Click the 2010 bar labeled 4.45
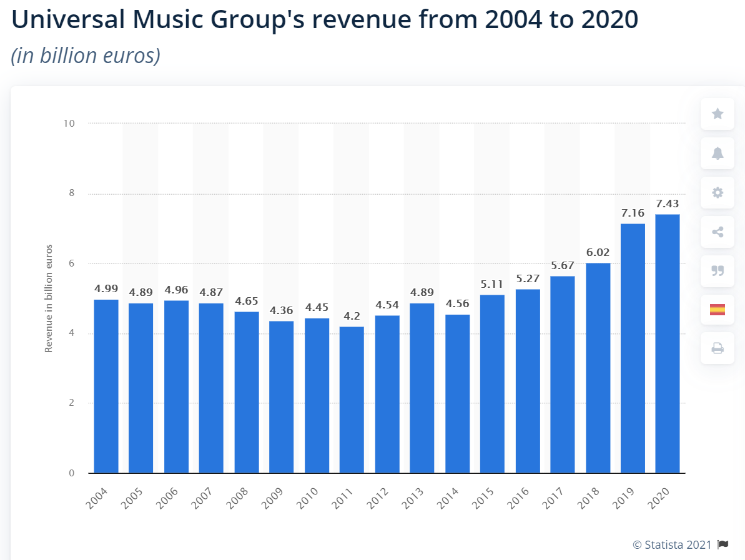Image resolution: width=745 pixels, height=560 pixels. click(317, 396)
